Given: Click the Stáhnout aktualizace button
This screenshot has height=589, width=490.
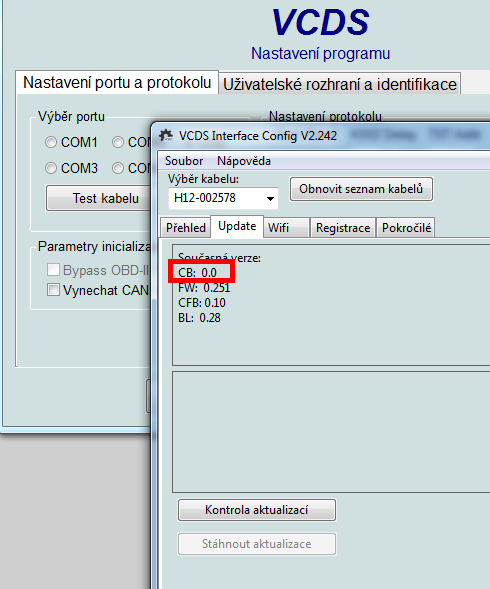Looking at the screenshot, I should 257,544.
